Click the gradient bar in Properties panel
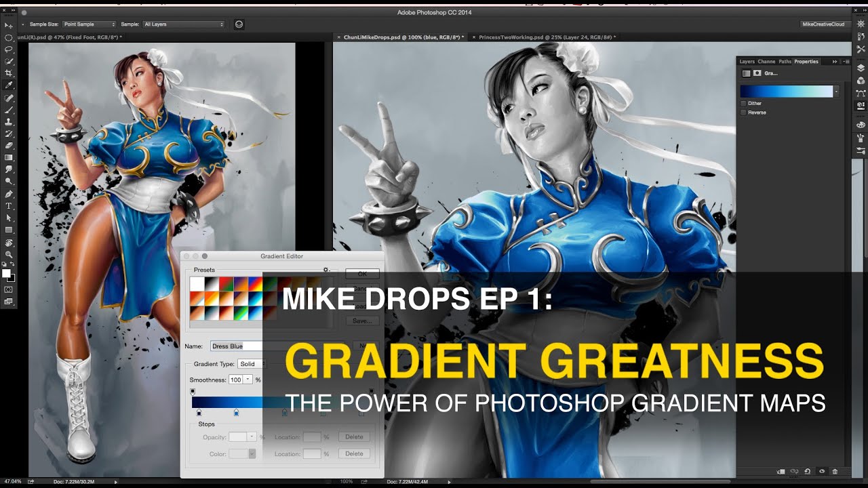Image resolution: width=868 pixels, height=488 pixels. pyautogui.click(x=787, y=91)
